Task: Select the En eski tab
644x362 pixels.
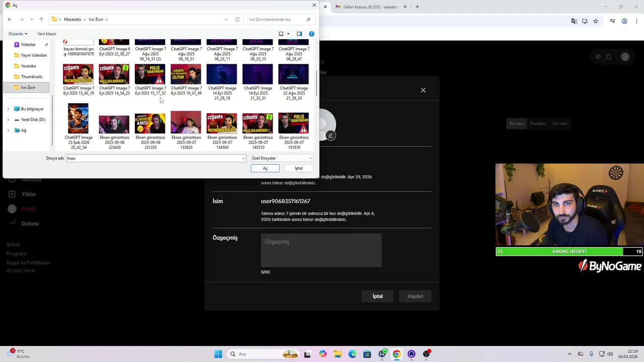Action: point(559,124)
